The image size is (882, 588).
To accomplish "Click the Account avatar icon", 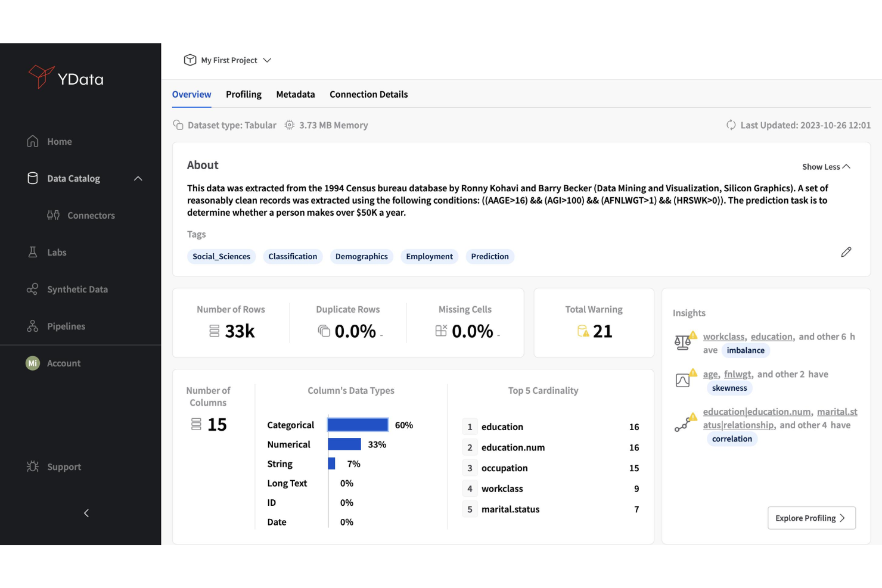I will click(x=33, y=363).
